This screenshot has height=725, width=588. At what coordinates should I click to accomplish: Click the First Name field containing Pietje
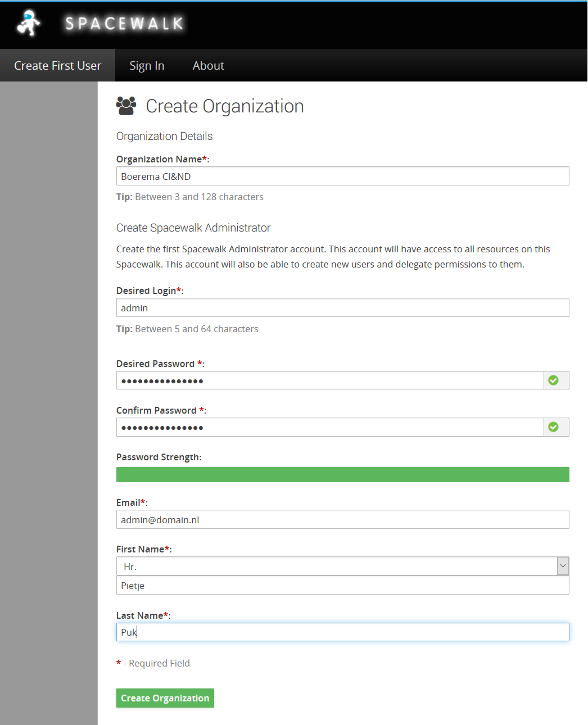[x=342, y=585]
